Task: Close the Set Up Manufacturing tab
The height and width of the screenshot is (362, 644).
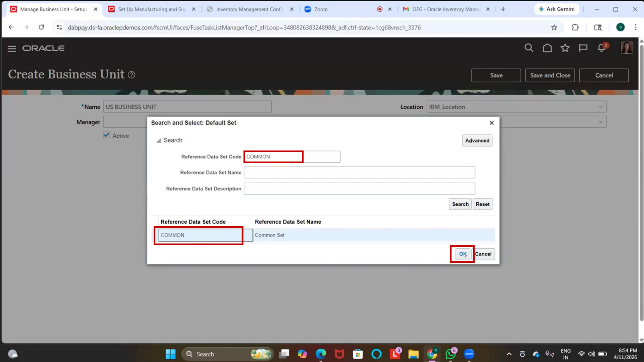Action: coord(194,9)
